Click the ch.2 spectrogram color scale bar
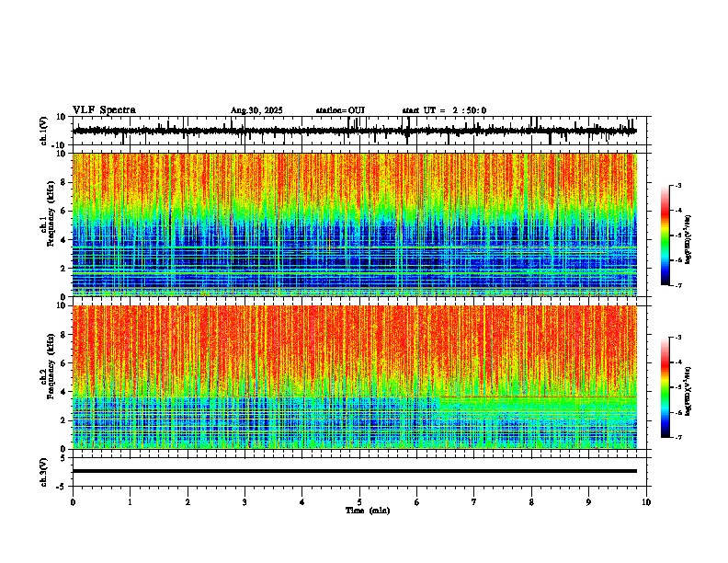This screenshot has height=563, width=728. click(x=665, y=387)
